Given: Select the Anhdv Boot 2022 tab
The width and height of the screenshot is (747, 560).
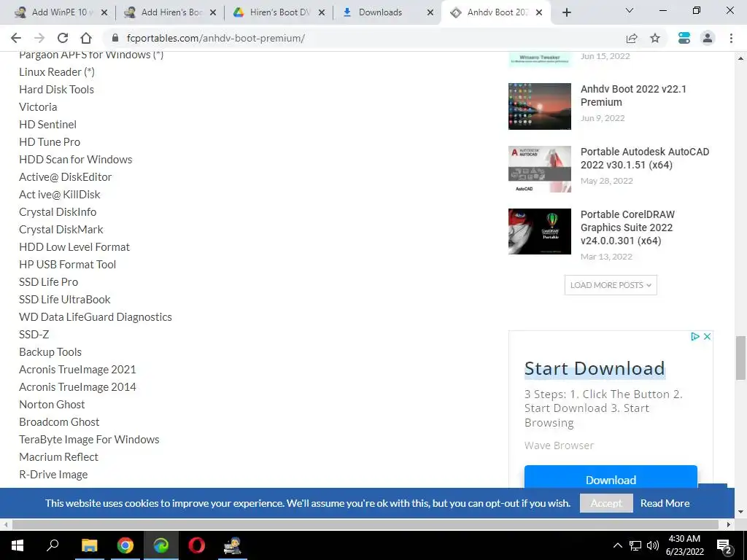Looking at the screenshot, I should (496, 12).
